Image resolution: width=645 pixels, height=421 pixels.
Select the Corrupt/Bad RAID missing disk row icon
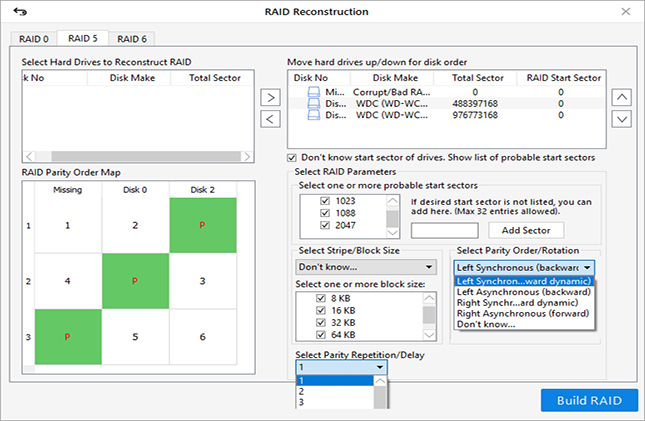314,91
